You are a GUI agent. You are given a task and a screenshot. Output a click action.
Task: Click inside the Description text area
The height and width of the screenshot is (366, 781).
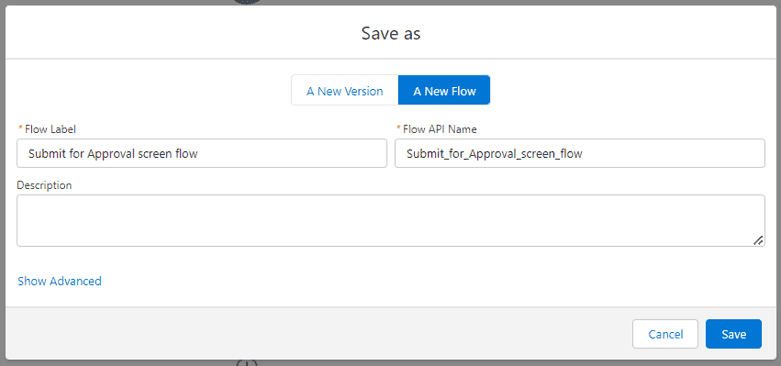390,220
